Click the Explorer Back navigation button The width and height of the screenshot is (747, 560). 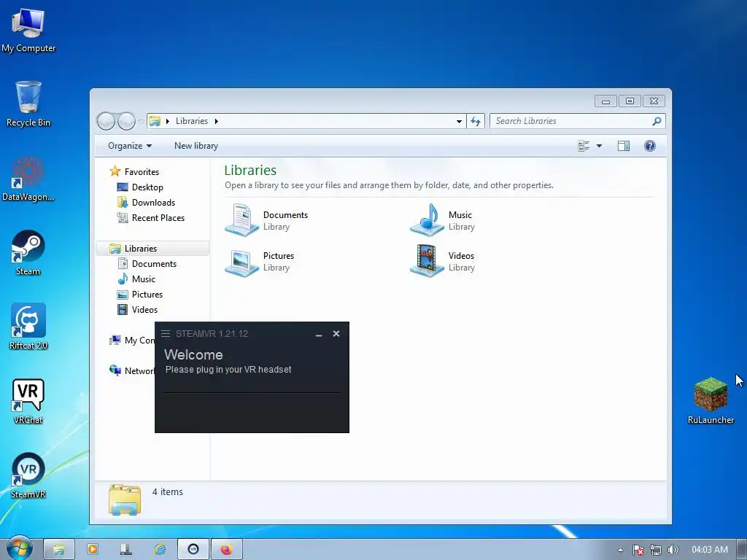[106, 122]
